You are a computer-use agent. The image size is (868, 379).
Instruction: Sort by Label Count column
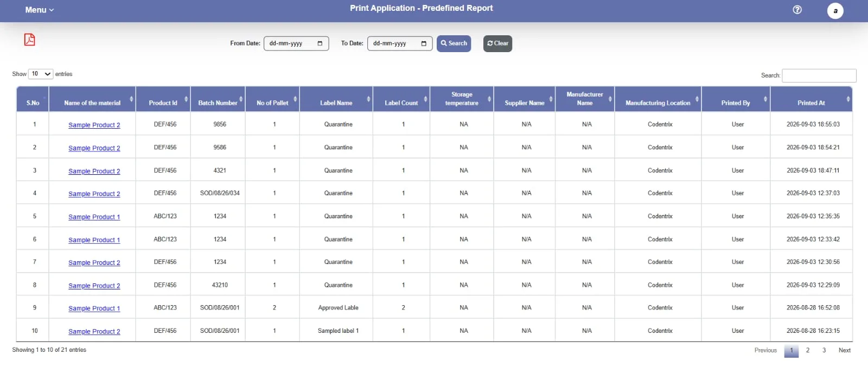pos(401,99)
